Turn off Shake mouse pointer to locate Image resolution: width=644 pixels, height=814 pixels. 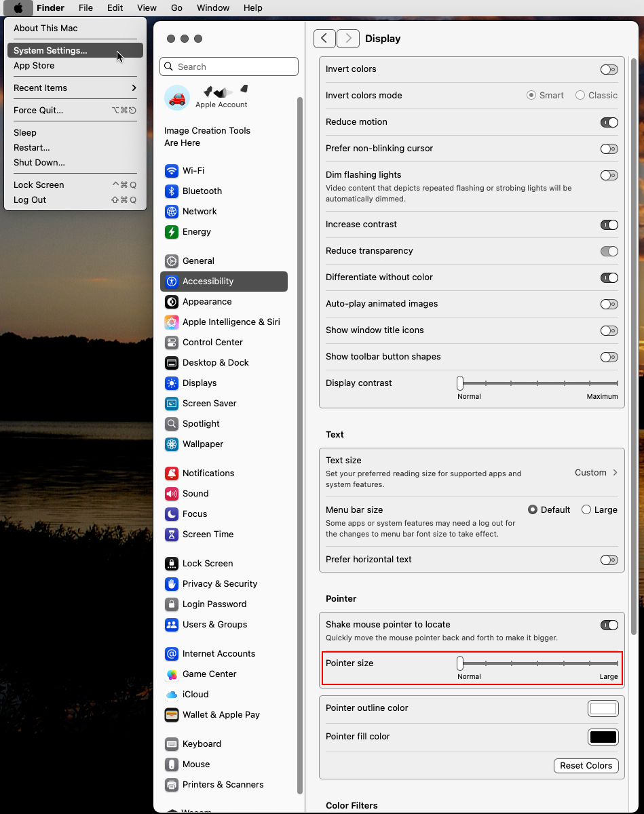[x=609, y=625]
